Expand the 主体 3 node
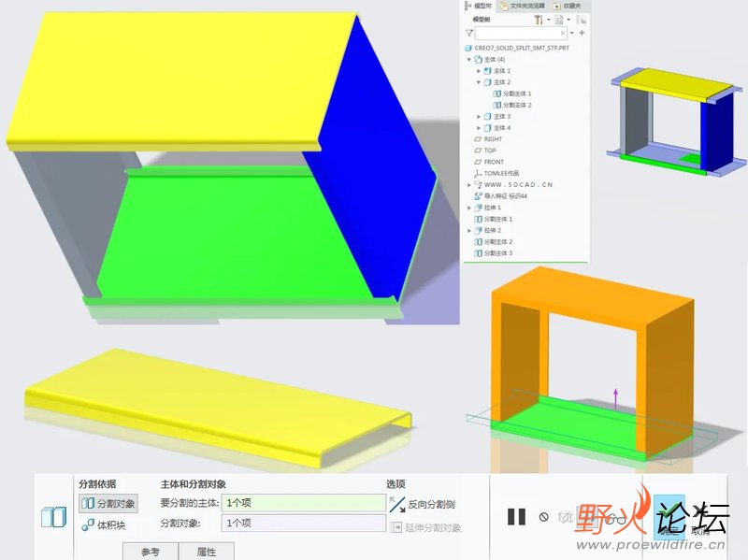 tap(479, 116)
